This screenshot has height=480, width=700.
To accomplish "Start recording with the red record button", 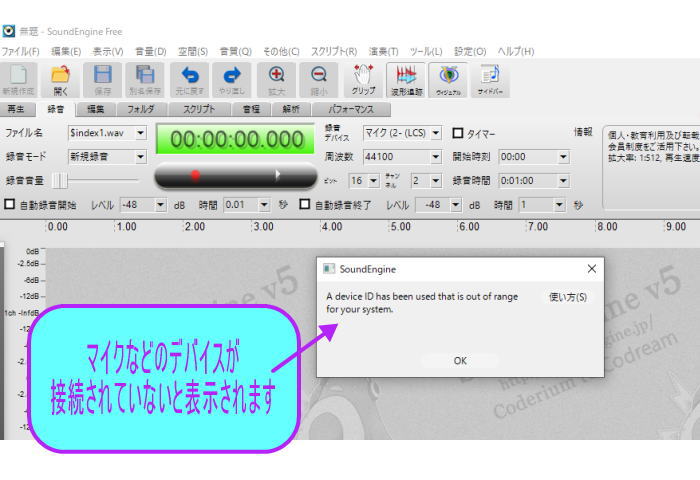I will pos(195,175).
